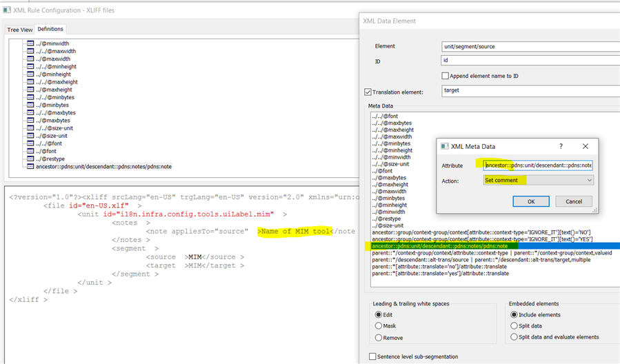Click the icon beside ../@maxbytes definition
The height and width of the screenshot is (364, 620).
click(x=30, y=121)
